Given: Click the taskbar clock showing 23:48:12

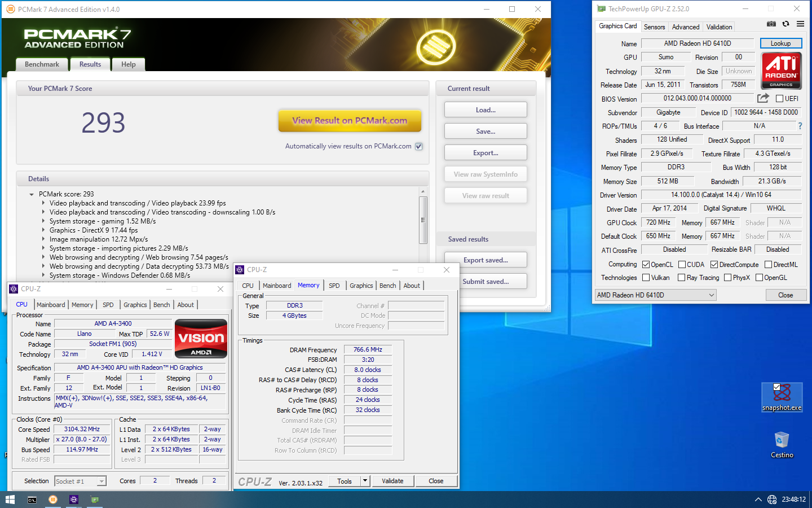Looking at the screenshot, I should tap(793, 500).
